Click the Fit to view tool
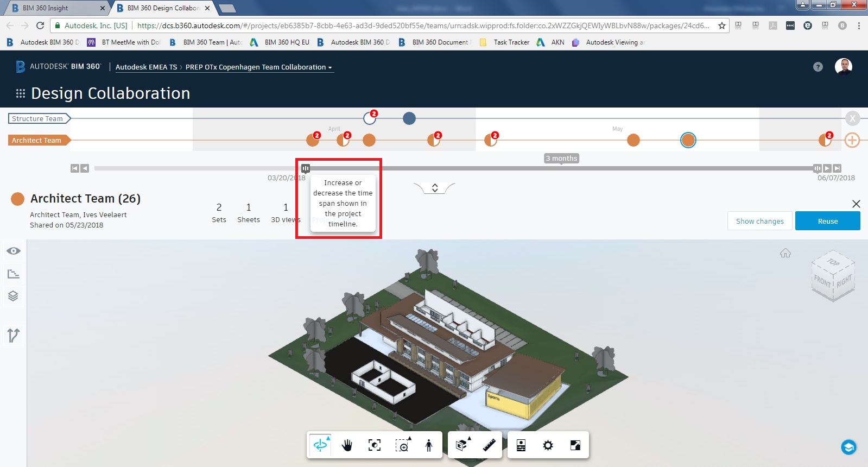Screen dimensions: 868x467 (x=375, y=445)
